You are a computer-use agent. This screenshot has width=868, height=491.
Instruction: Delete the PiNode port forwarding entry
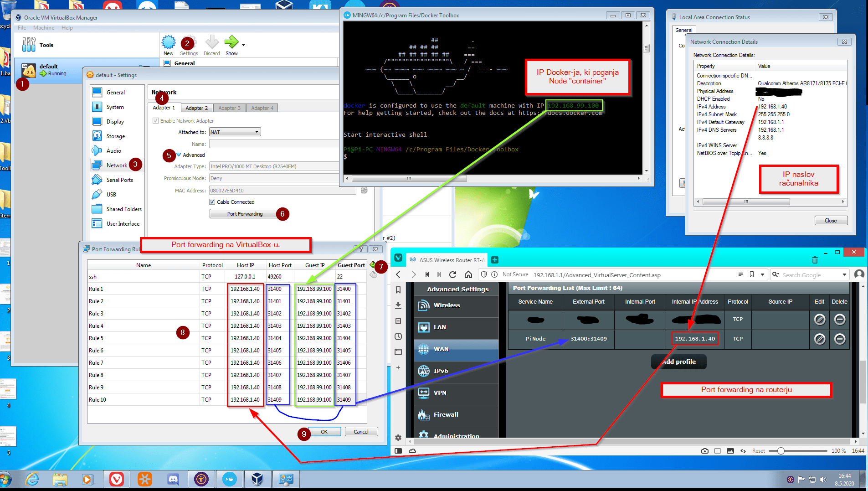click(839, 339)
